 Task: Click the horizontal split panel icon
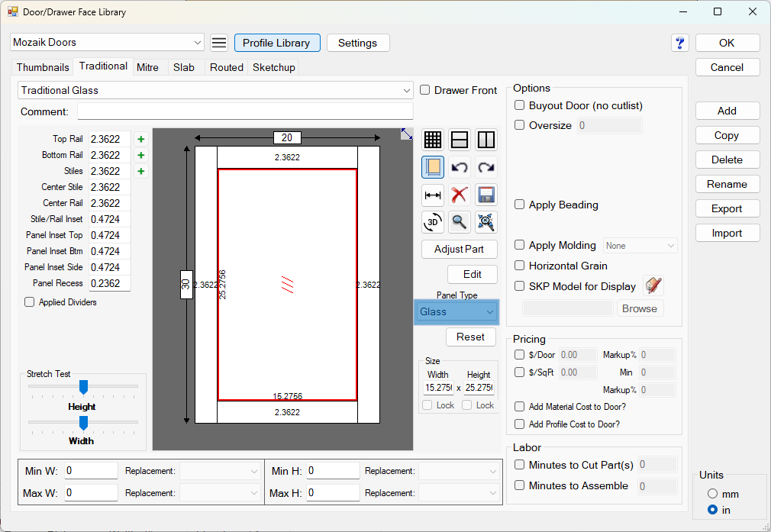(x=460, y=140)
